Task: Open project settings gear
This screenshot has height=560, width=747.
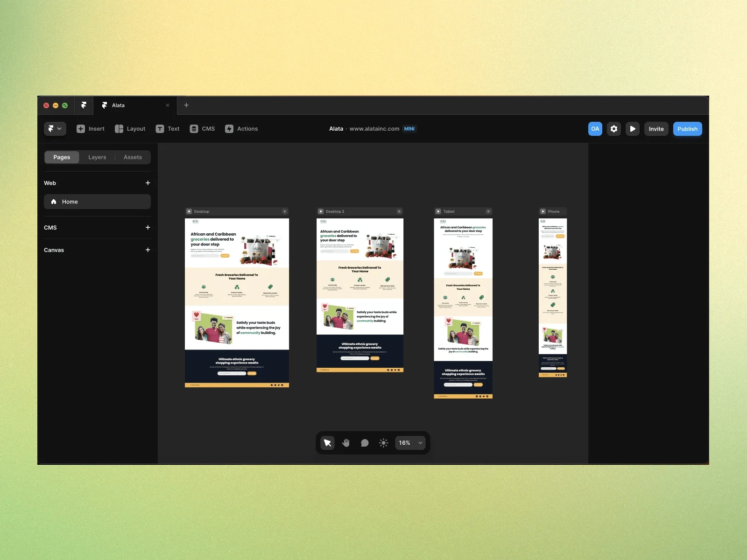Action: pyautogui.click(x=614, y=129)
